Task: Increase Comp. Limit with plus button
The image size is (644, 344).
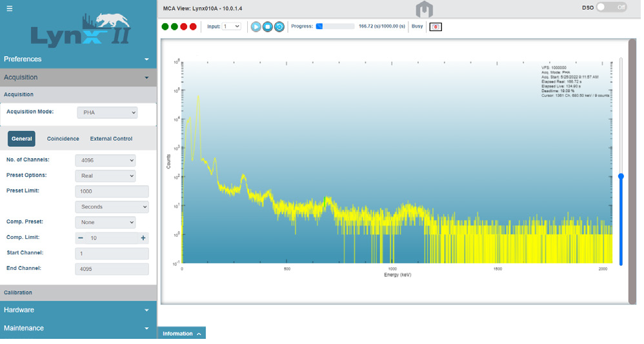Action: pos(143,238)
